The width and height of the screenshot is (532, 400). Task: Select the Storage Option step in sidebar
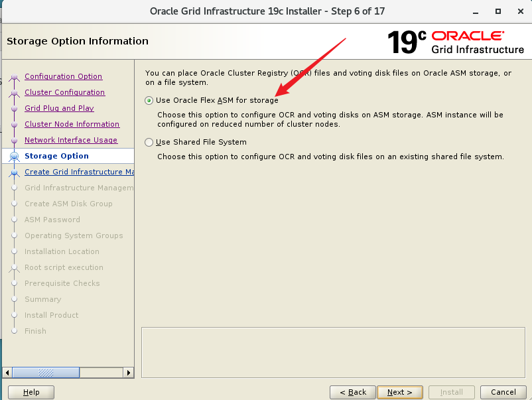[56, 156]
